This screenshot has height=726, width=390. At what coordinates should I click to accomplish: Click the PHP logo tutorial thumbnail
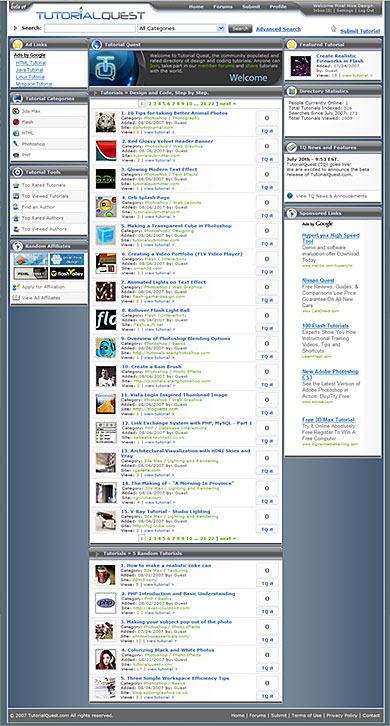105,603
